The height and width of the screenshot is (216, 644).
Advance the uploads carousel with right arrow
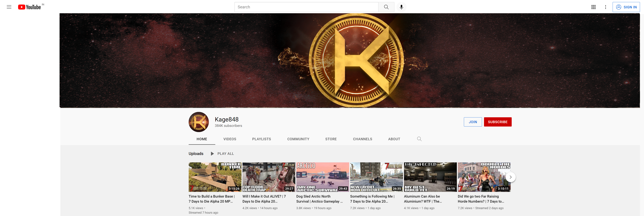point(511,177)
